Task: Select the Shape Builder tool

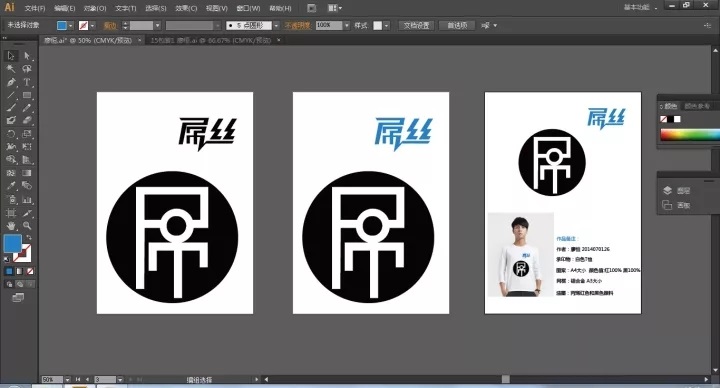Action: pyautogui.click(x=11, y=160)
